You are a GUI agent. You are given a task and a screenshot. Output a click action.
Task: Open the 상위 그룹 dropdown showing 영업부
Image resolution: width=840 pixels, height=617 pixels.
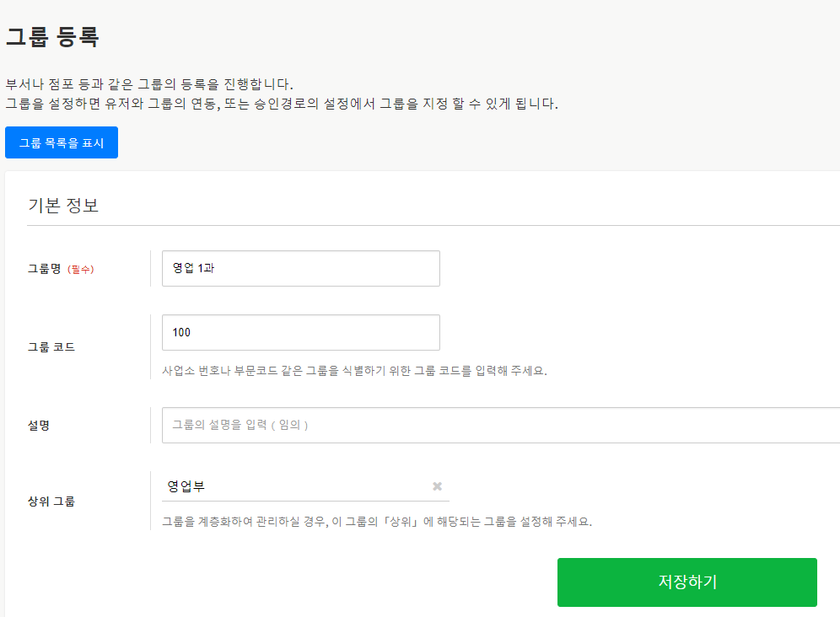pos(295,486)
